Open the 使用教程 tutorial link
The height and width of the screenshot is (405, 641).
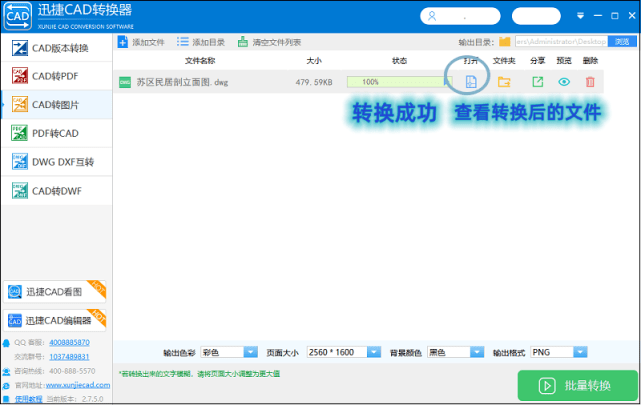point(28,399)
